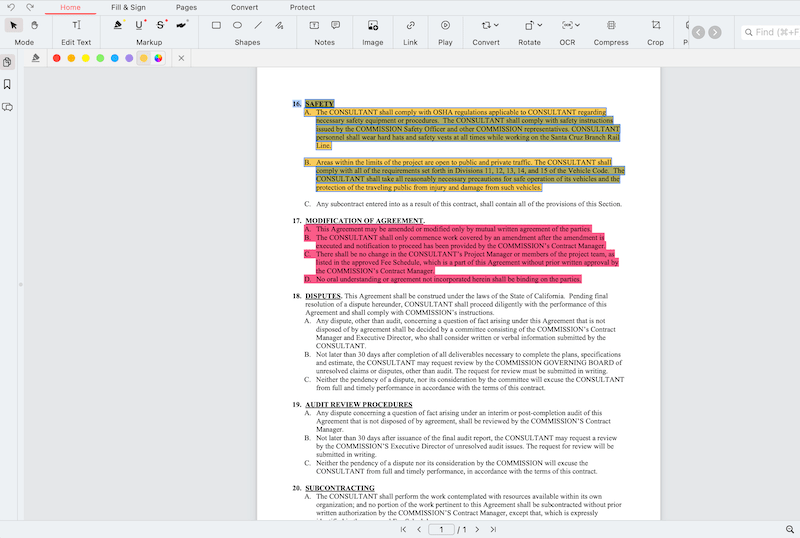Activate the Edit Text tool
Viewport: 800px width, 538px height.
click(x=76, y=25)
